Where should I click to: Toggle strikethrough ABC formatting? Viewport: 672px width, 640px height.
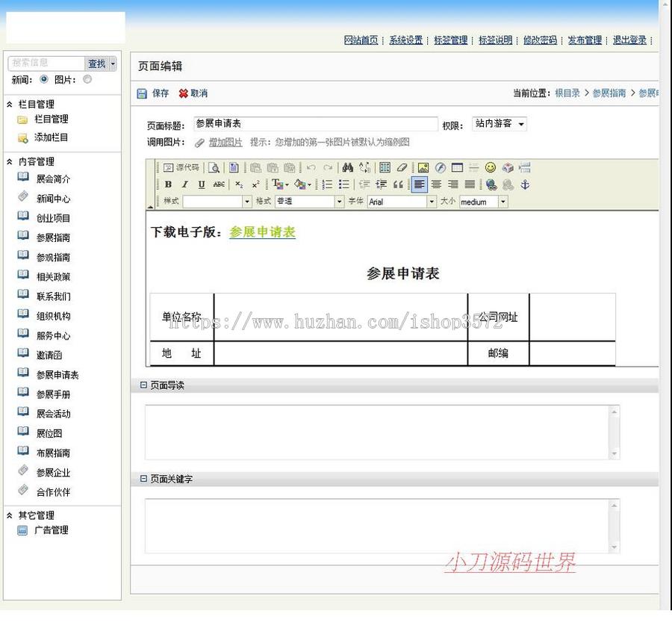pyautogui.click(x=219, y=184)
